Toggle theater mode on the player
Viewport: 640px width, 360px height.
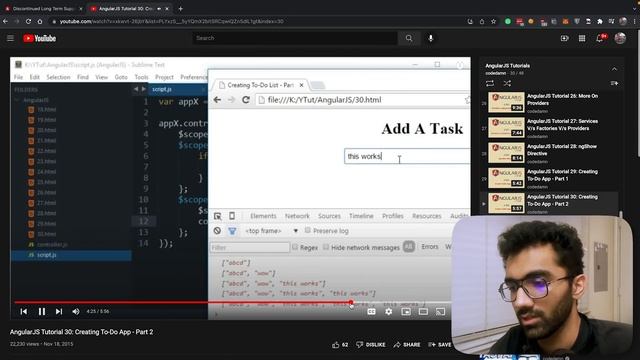click(423, 311)
